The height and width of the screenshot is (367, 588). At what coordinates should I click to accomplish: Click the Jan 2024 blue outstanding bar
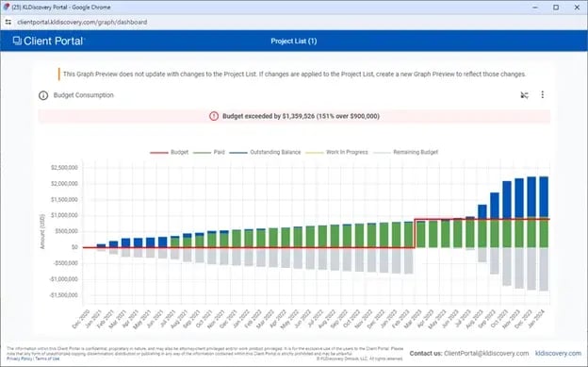coord(544,197)
